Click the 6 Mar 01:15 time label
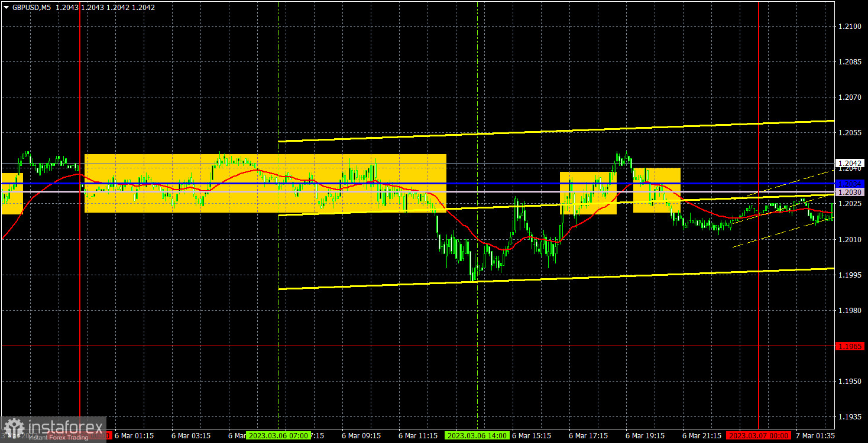 click(x=134, y=436)
